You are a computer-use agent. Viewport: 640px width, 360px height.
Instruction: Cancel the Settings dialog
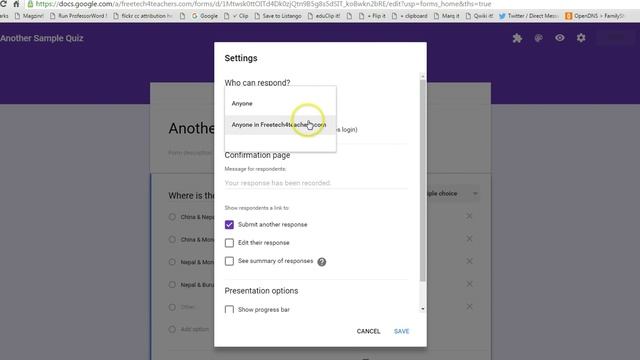(368, 331)
